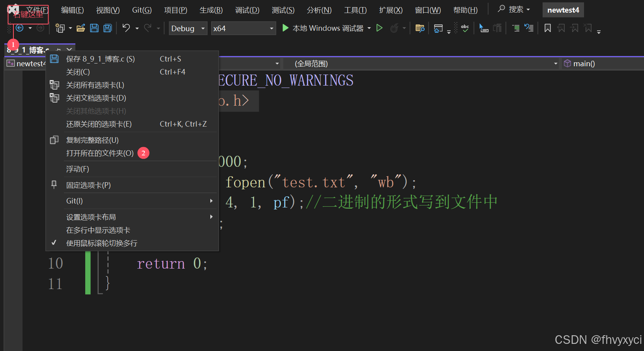Open the 生成(B) menu
Screen dimensions: 644x351
point(211,10)
